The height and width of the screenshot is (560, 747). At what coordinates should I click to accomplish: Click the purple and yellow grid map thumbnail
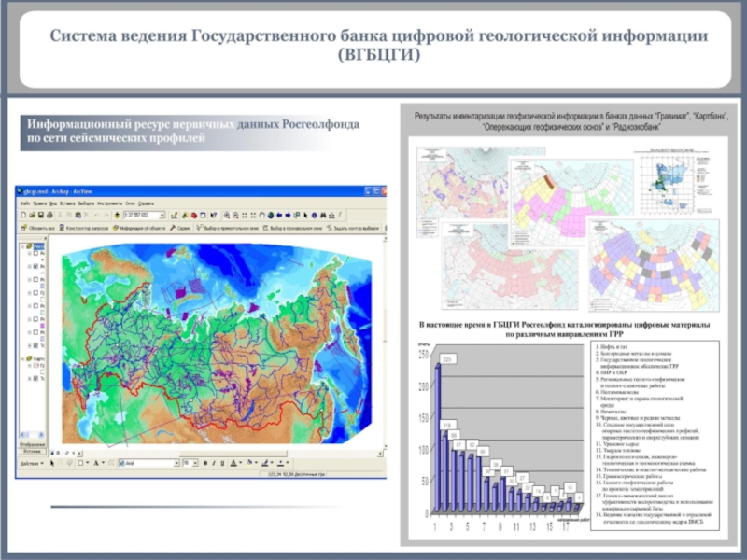point(654,266)
